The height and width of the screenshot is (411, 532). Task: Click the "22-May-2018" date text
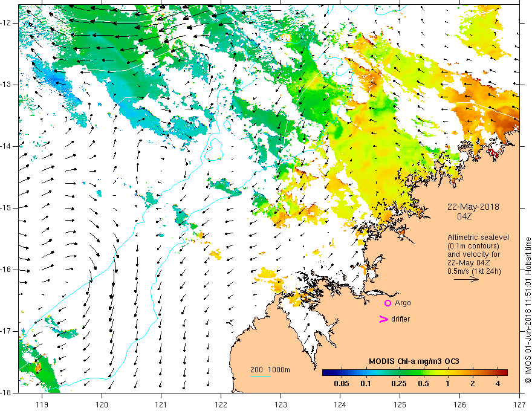click(473, 207)
